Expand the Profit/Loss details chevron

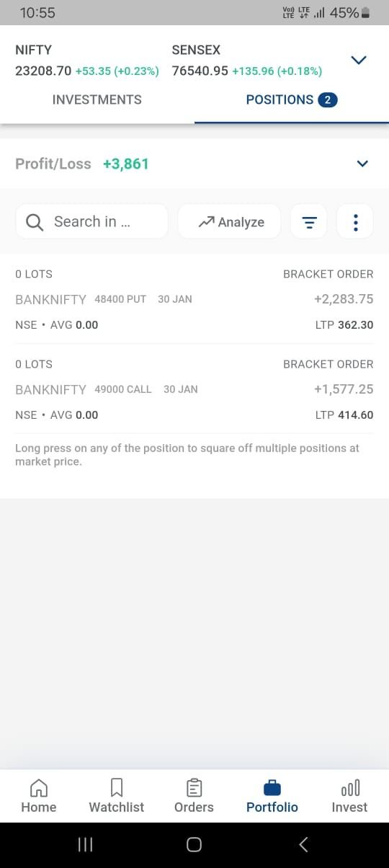(x=362, y=164)
